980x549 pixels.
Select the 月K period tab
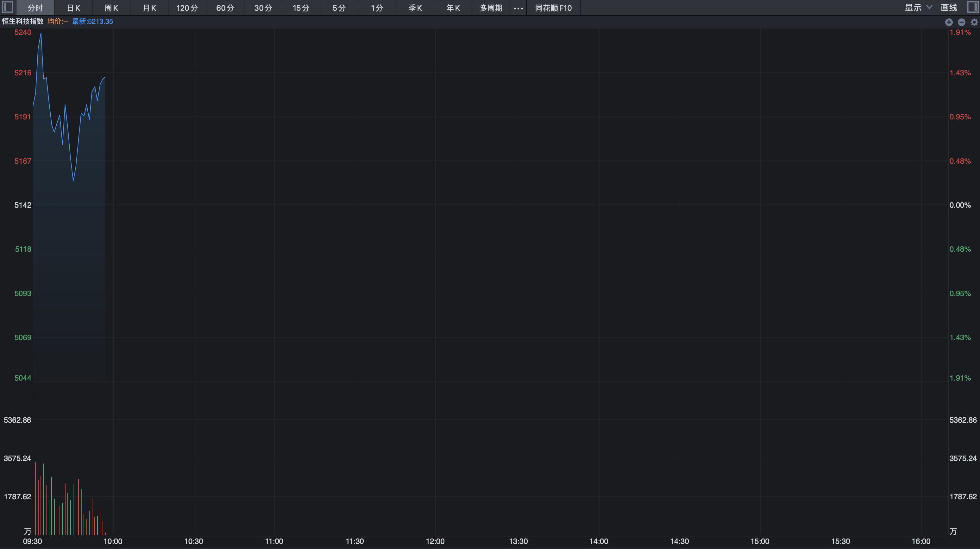149,8
